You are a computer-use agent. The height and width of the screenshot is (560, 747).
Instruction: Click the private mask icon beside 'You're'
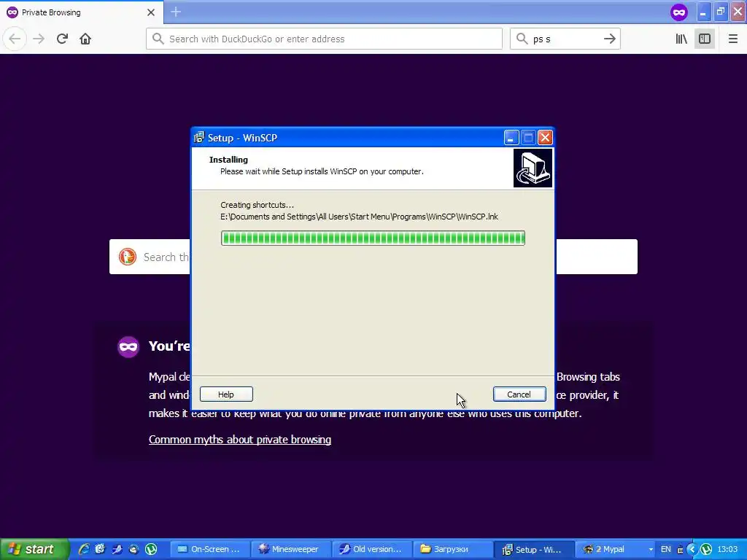click(128, 346)
